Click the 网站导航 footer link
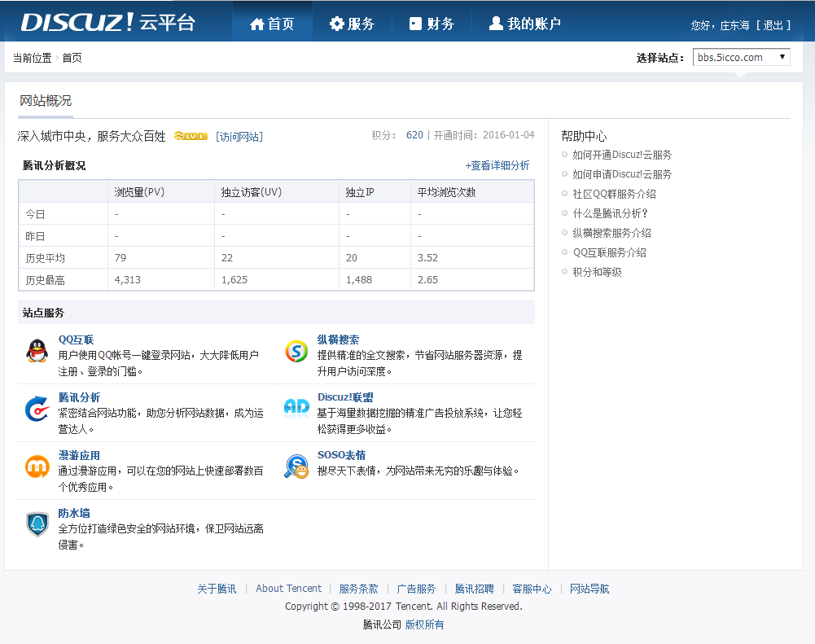 (589, 589)
